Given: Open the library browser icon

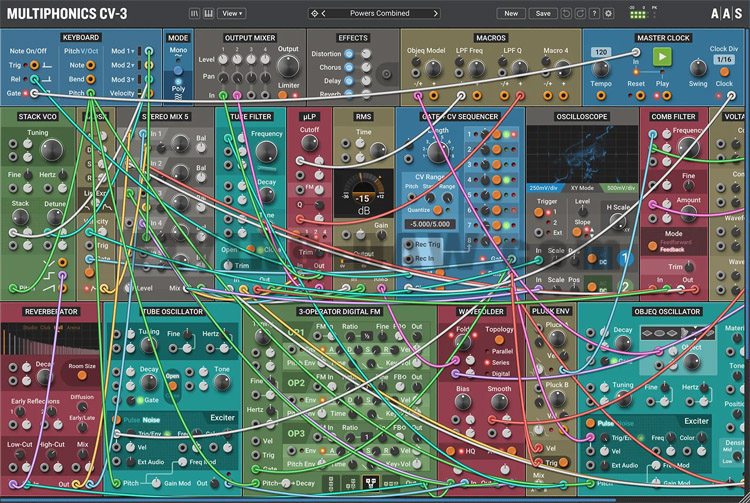Looking at the screenshot, I should tap(194, 13).
